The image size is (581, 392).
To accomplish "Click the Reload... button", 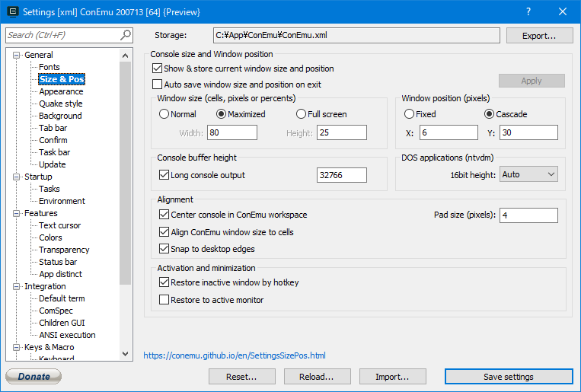I will [317, 377].
